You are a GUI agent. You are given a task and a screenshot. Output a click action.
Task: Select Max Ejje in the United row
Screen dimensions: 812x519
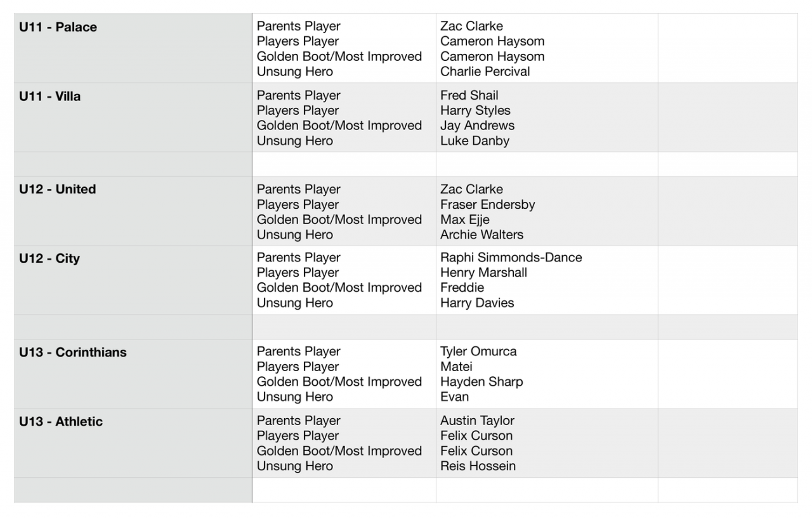(465, 220)
